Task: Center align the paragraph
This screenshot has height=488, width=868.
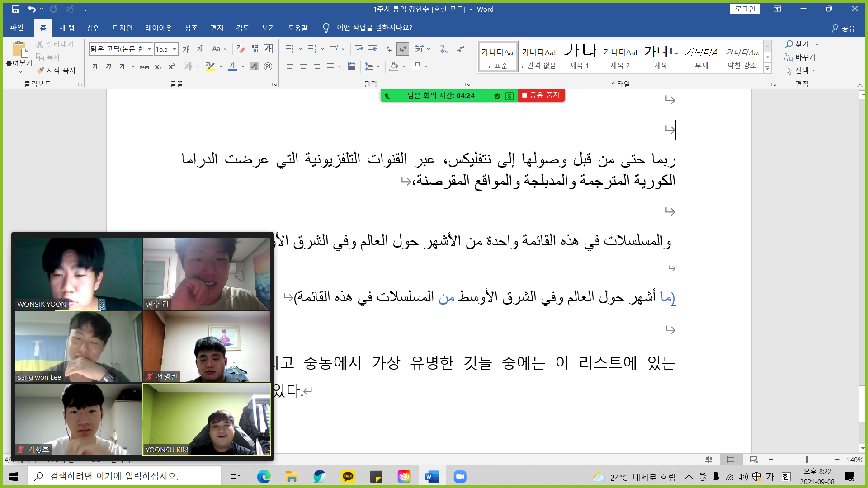Action: coord(303,67)
